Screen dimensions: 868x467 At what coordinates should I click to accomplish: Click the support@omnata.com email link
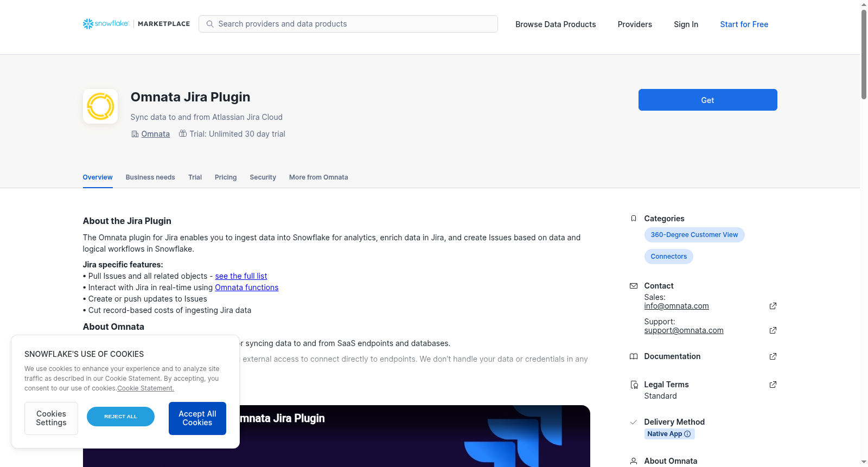[684, 330]
